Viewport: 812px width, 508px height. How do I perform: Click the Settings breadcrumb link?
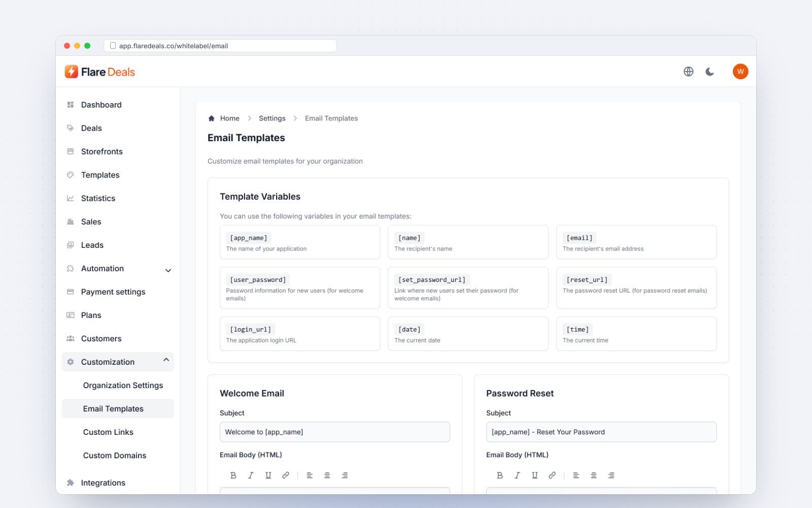pos(272,118)
